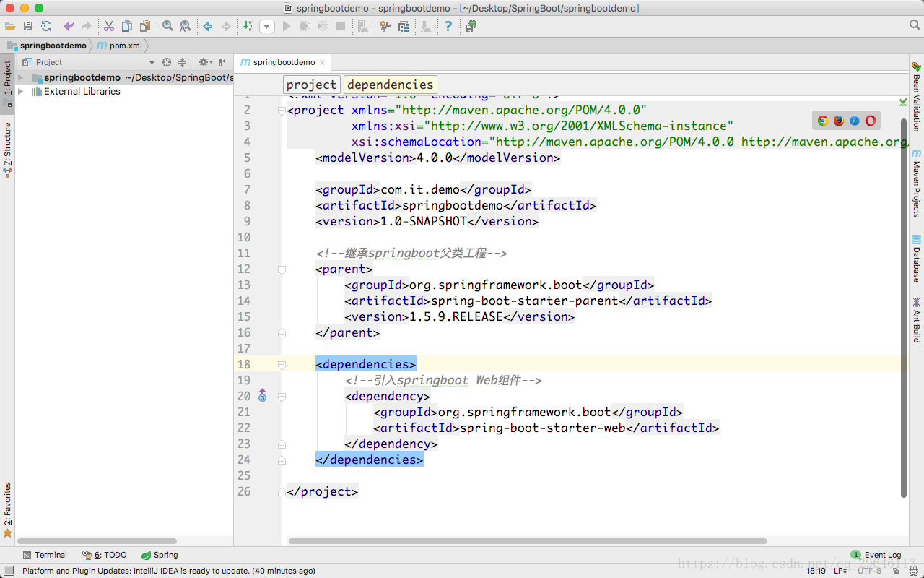The image size is (924, 578).
Task: Collapse the dependencies fold on line 18
Action: pyautogui.click(x=282, y=365)
